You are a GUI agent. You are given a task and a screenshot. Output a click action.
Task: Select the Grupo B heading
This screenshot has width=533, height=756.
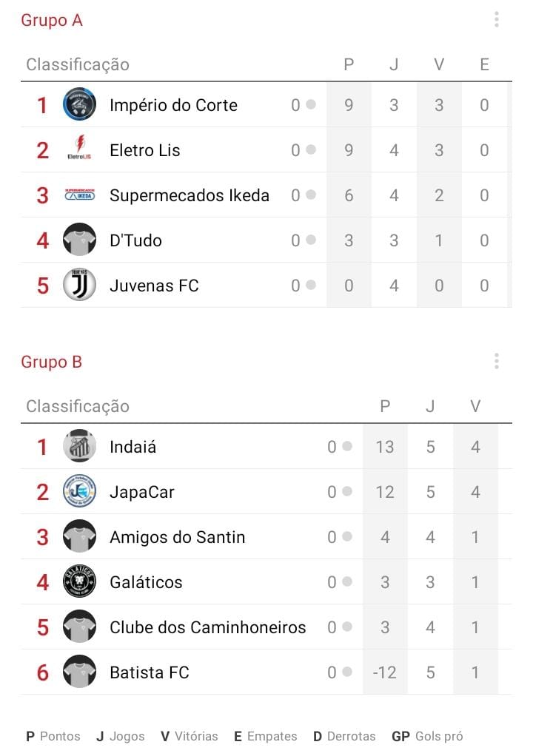[x=52, y=362]
